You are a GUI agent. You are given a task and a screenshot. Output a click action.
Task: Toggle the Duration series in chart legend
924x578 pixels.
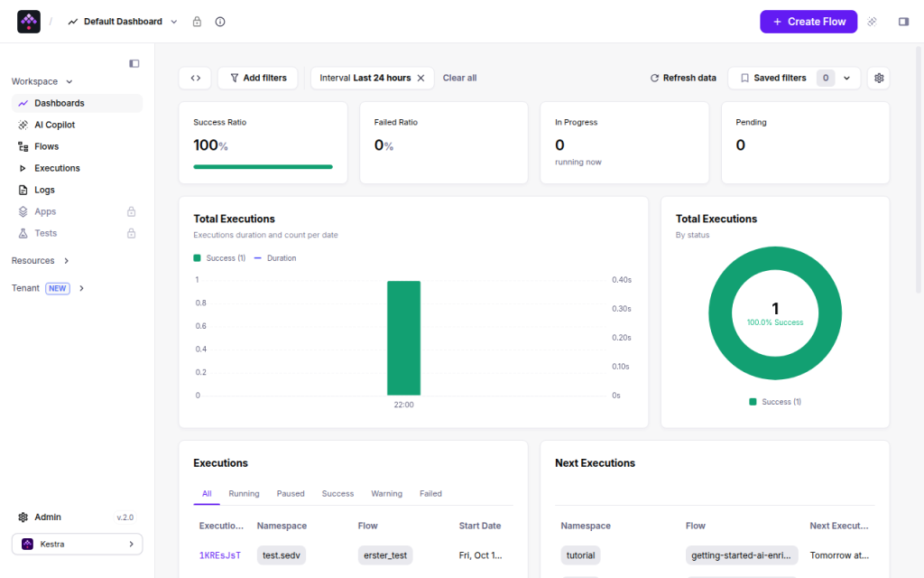pyautogui.click(x=275, y=258)
